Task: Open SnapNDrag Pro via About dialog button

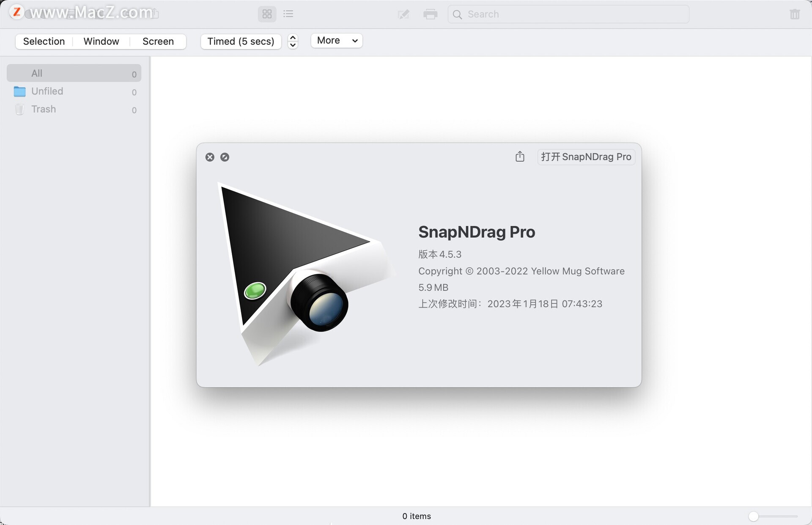Action: pos(585,156)
